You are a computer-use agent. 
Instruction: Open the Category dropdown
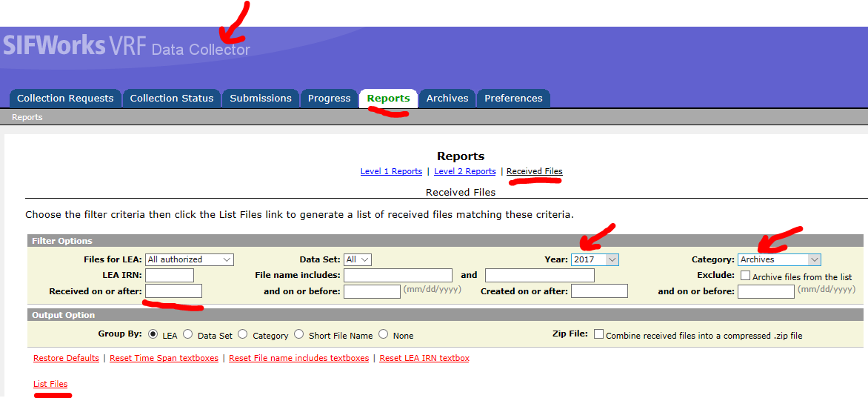[x=779, y=259]
